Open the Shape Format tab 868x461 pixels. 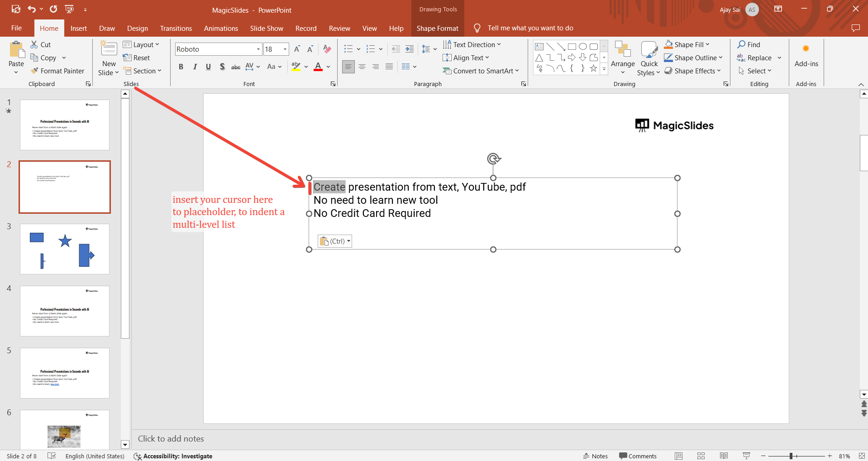(437, 28)
